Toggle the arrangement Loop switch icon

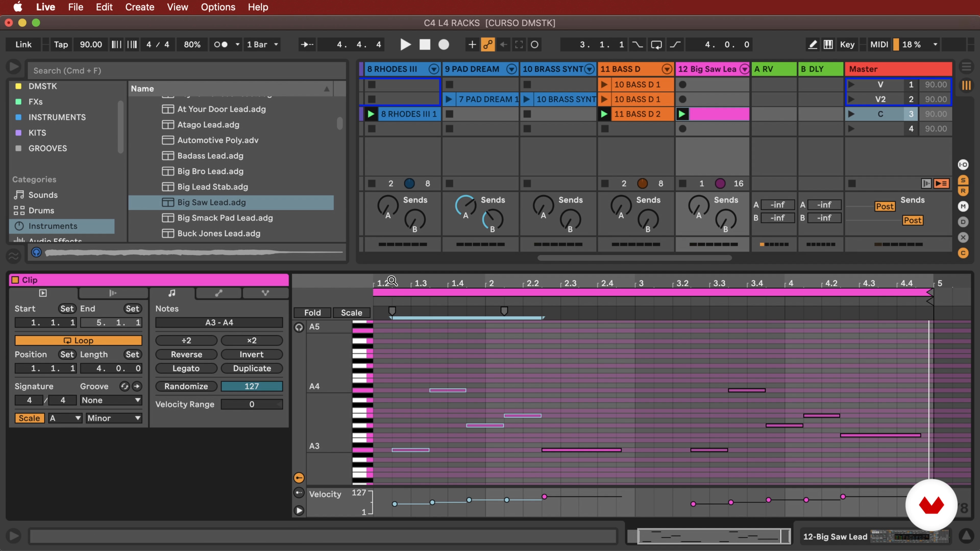point(656,44)
